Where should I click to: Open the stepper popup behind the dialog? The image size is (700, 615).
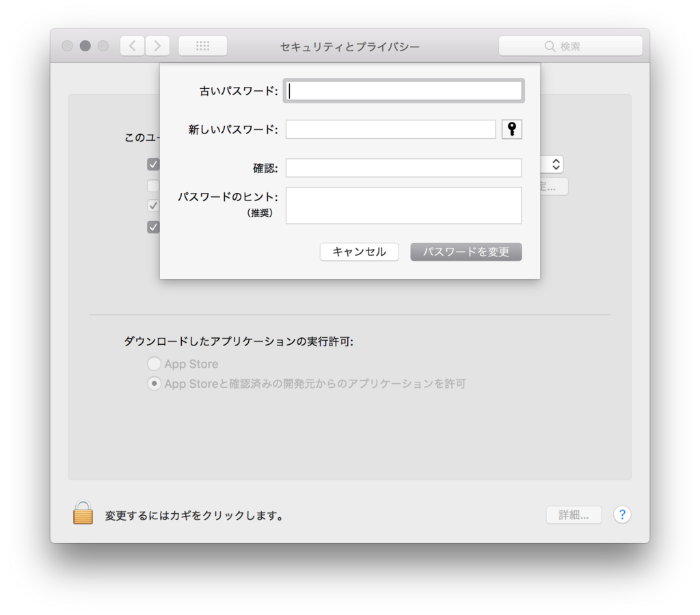point(556,164)
